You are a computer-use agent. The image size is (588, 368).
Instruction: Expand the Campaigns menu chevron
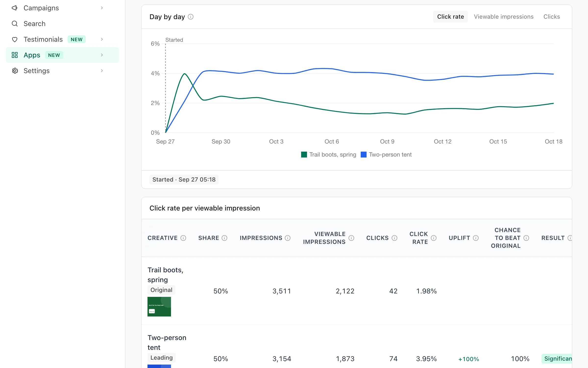pos(102,8)
